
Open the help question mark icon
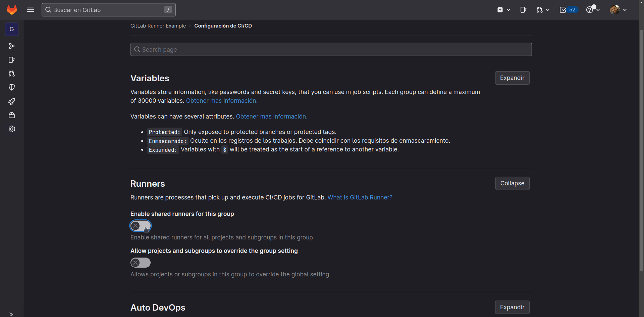pyautogui.click(x=589, y=10)
